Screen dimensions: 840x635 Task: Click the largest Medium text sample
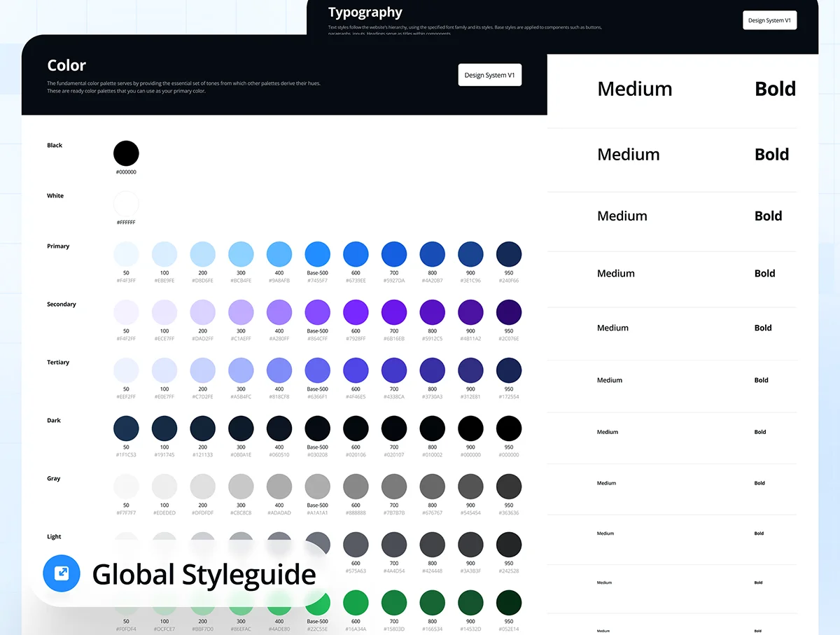634,89
